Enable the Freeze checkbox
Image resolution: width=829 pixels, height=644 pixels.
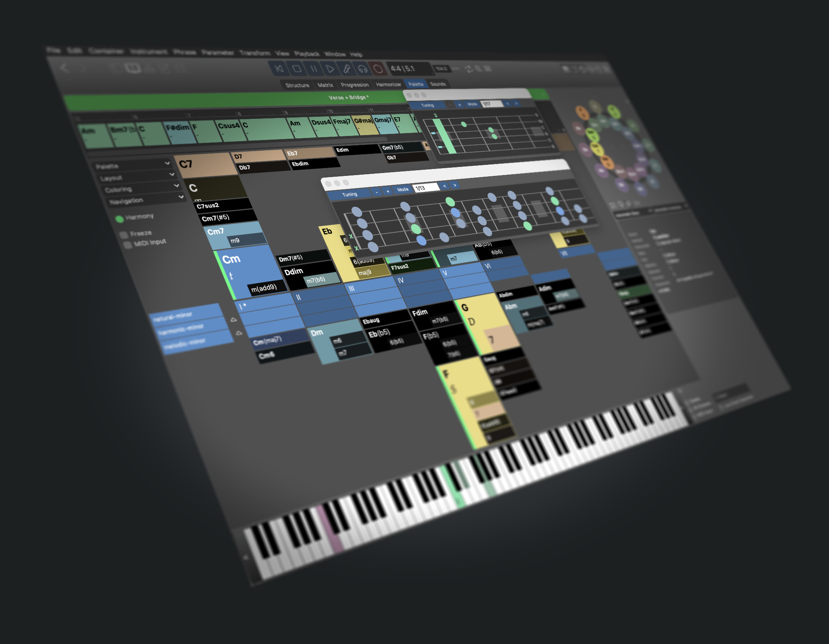(123, 235)
